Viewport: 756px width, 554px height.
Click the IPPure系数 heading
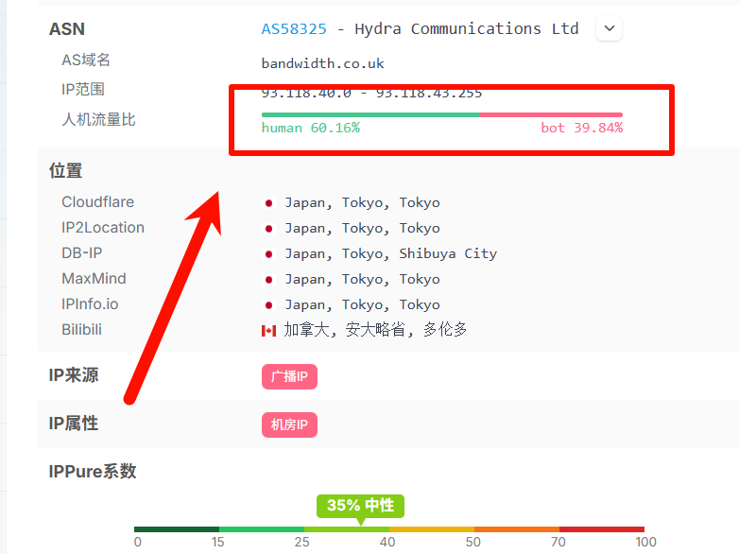point(93,472)
